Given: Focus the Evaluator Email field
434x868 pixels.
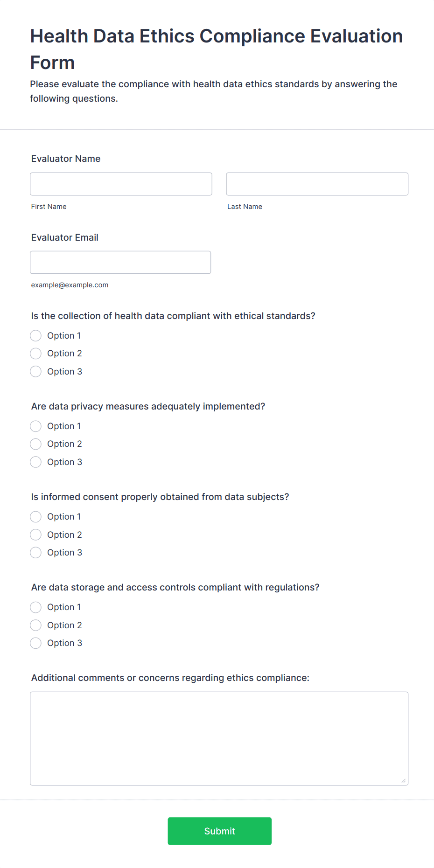Looking at the screenshot, I should point(120,263).
